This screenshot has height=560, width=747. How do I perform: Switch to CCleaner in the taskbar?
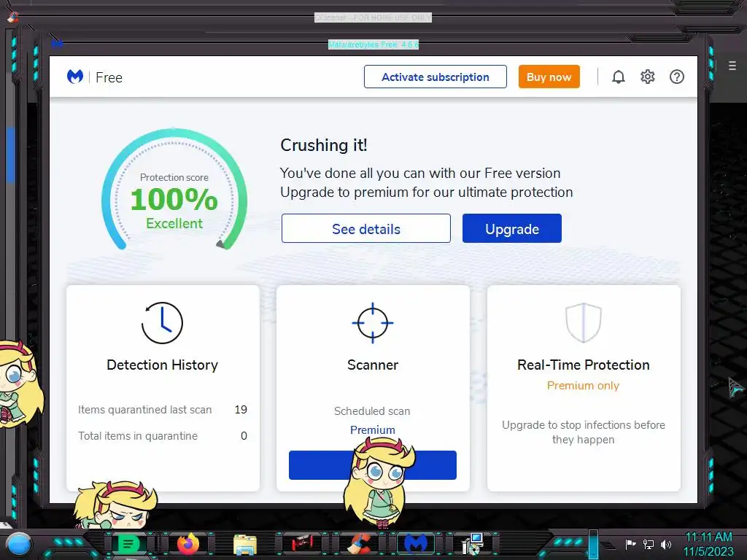(359, 544)
